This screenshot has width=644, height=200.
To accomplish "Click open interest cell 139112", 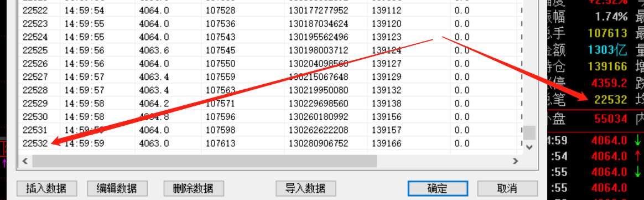I will click(x=387, y=11).
